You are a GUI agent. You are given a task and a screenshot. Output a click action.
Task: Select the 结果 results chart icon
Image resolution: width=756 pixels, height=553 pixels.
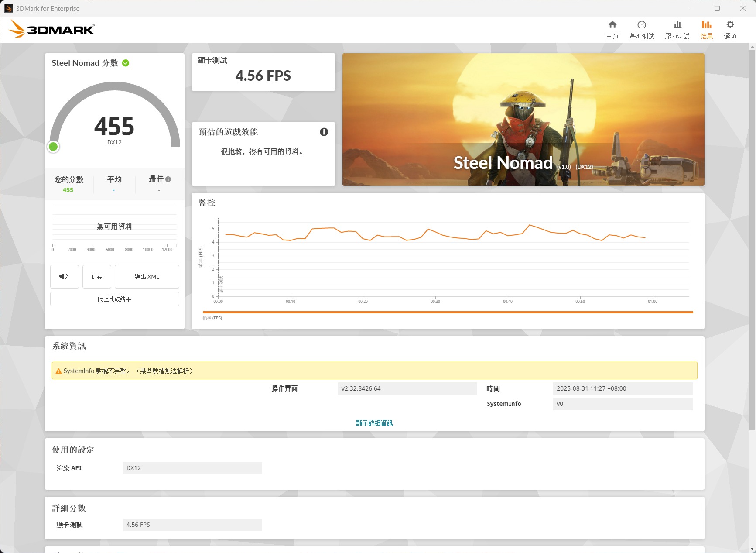click(707, 25)
